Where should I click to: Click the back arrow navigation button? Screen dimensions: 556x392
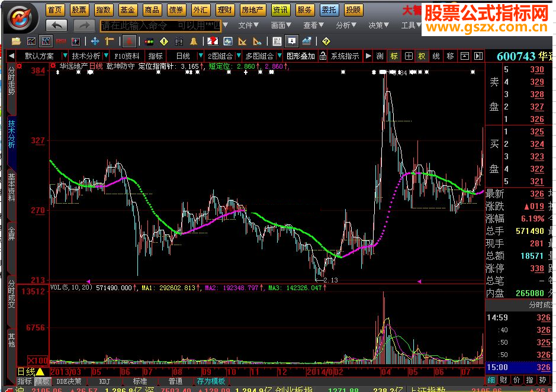click(x=57, y=25)
